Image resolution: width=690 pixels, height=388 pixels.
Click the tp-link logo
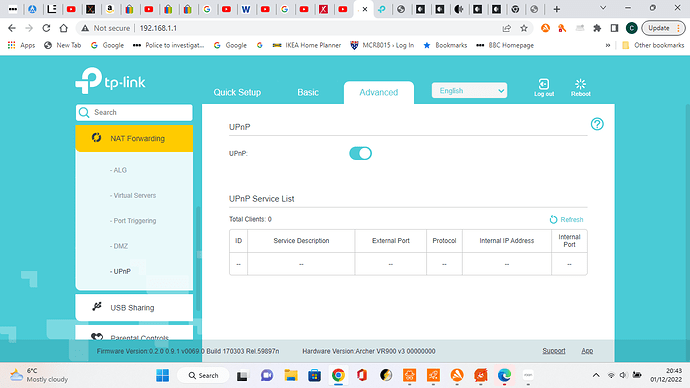click(110, 81)
